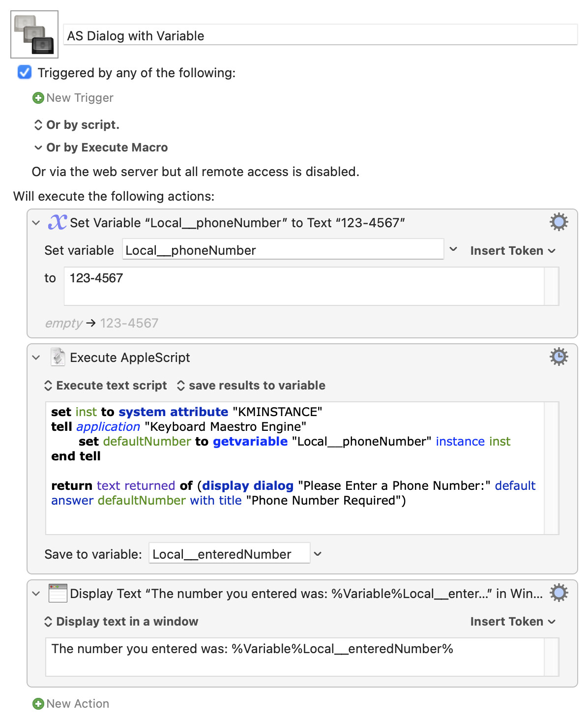This screenshot has width=588, height=720.
Task: Change 'save results to variable' popup option
Action: pyautogui.click(x=251, y=386)
